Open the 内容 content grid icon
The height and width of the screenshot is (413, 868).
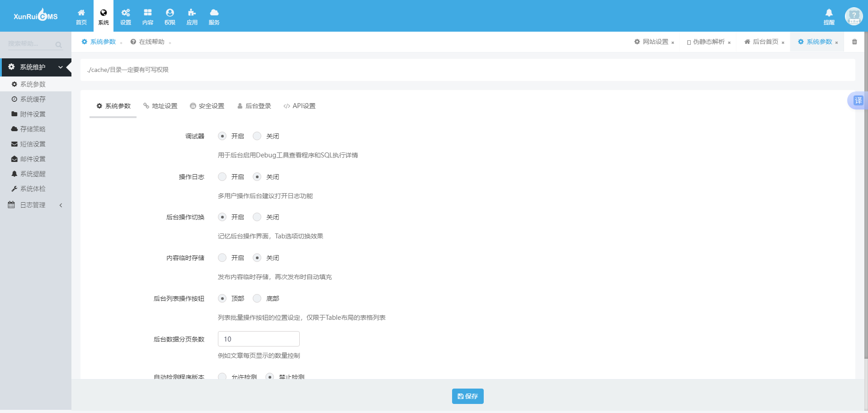point(147,16)
